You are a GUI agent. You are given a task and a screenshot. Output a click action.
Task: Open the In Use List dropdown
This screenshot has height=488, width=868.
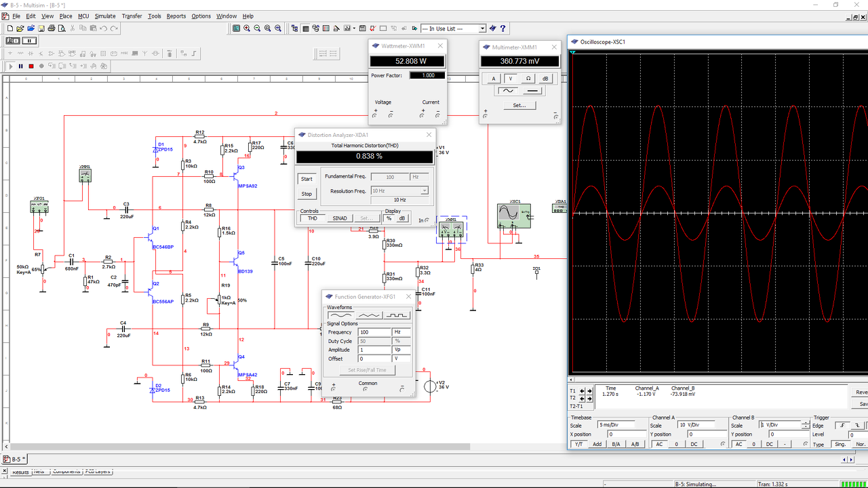pyautogui.click(x=482, y=28)
